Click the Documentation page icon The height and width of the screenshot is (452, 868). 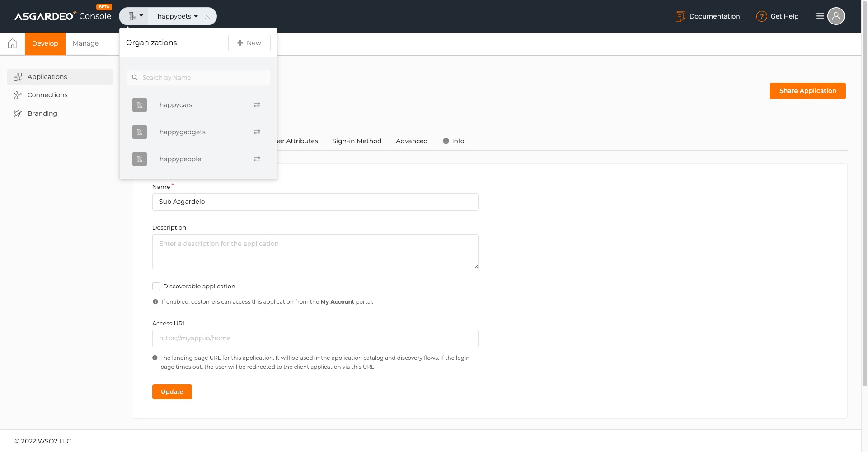point(680,16)
